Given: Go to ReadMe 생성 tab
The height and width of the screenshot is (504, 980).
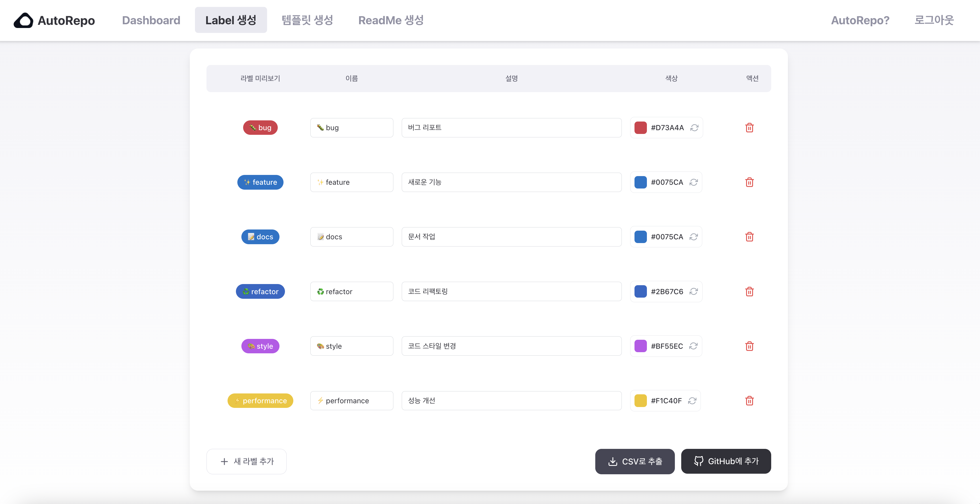Looking at the screenshot, I should click(391, 20).
